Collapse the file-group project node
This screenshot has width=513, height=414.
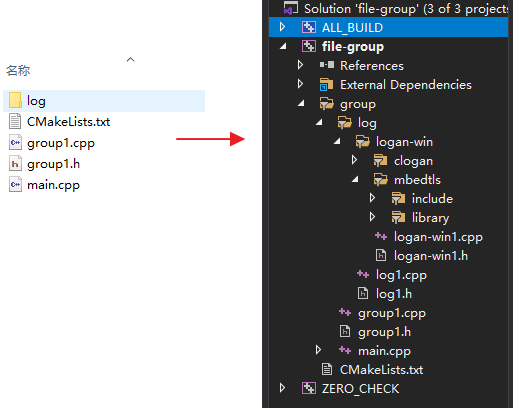tap(284, 47)
